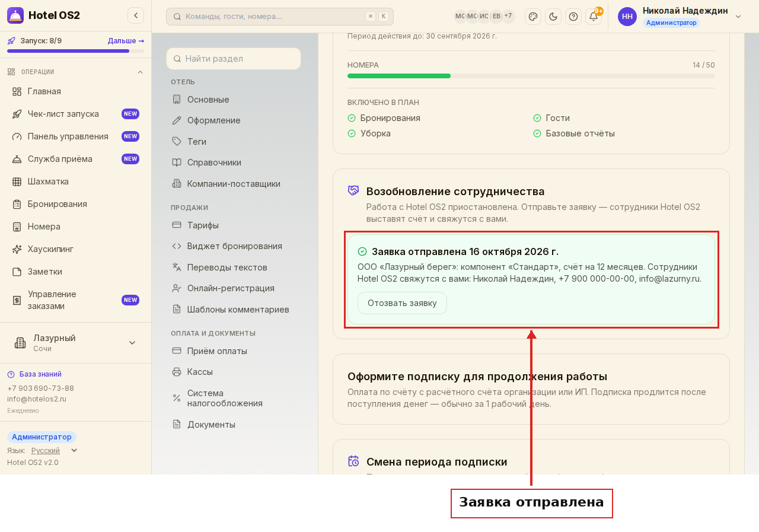Image resolution: width=759 pixels, height=532 pixels.
Task: Open Заметки note icon
Action: (x=17, y=272)
